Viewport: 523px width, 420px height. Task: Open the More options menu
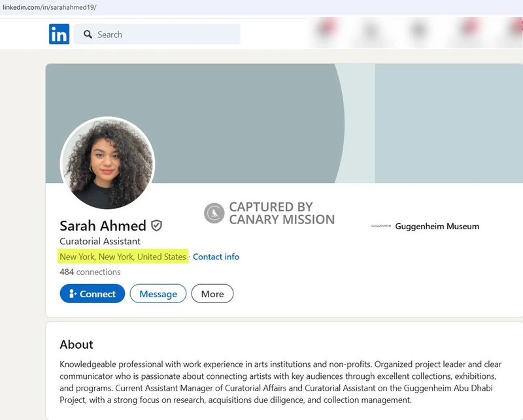(212, 294)
